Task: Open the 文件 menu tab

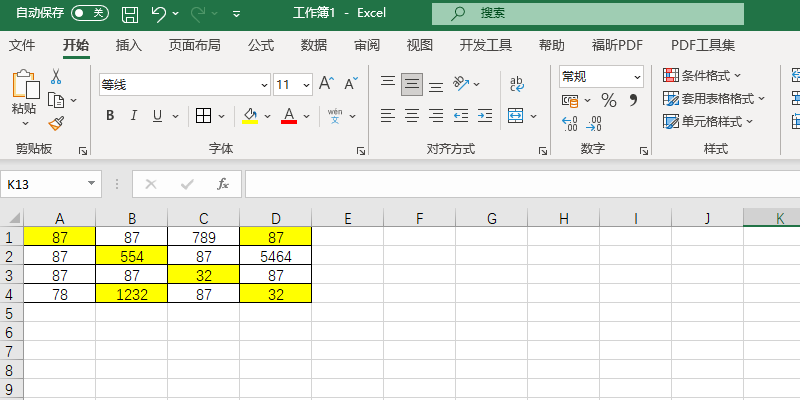Action: point(22,45)
